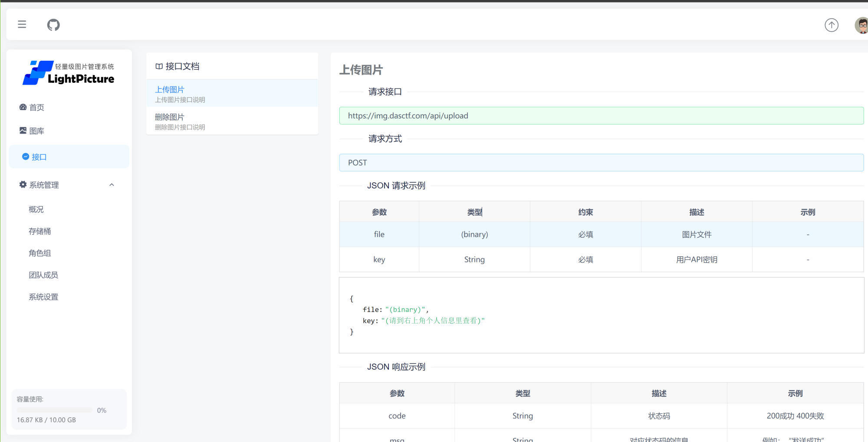Select the 接口 API sidebar item
The height and width of the screenshot is (442, 868).
tap(39, 157)
